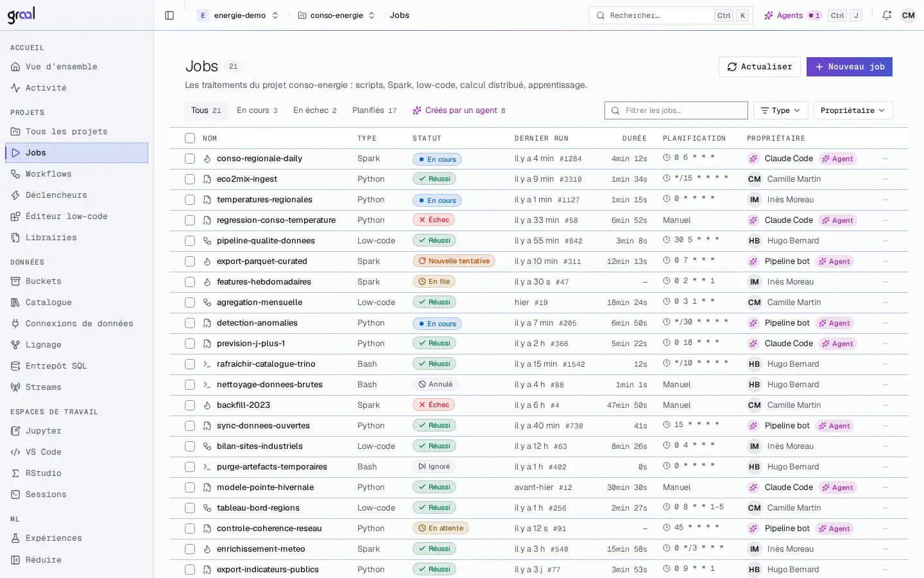Check the nettoyage-donnees-brutes checkbox

(190, 385)
